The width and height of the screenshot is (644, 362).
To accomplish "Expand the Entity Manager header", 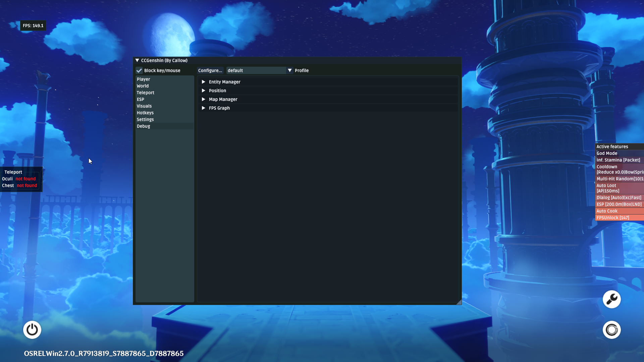I will 328,82.
